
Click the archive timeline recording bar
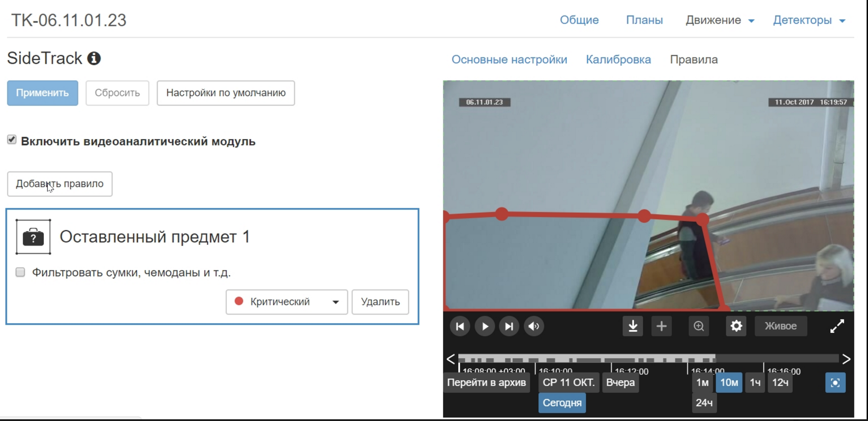click(648, 359)
